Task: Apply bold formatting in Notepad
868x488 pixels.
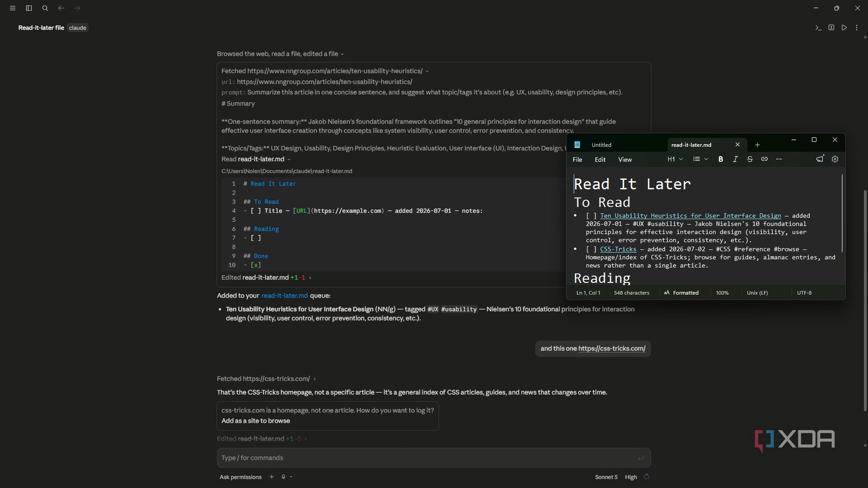Action: click(721, 159)
